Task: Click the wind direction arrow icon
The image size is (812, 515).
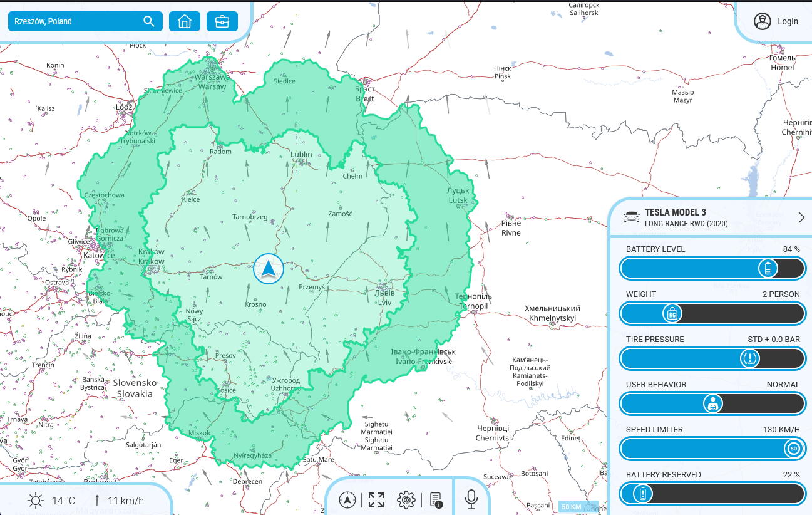Action: [x=98, y=501]
